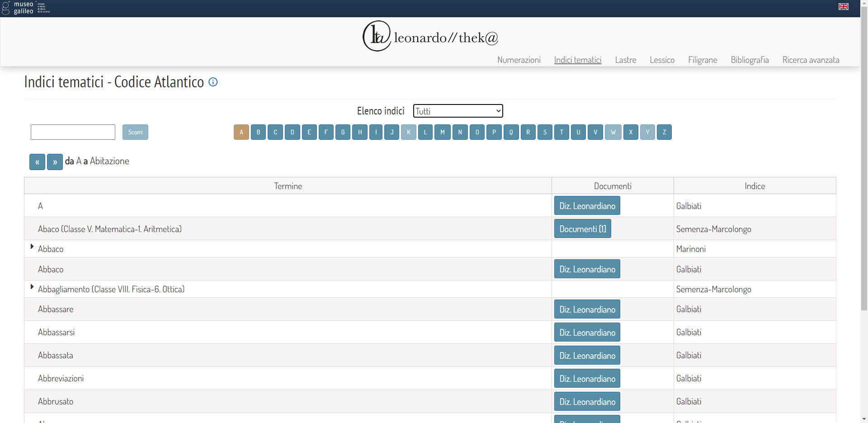868x423 pixels.
Task: Select letter C filter
Action: 275,132
